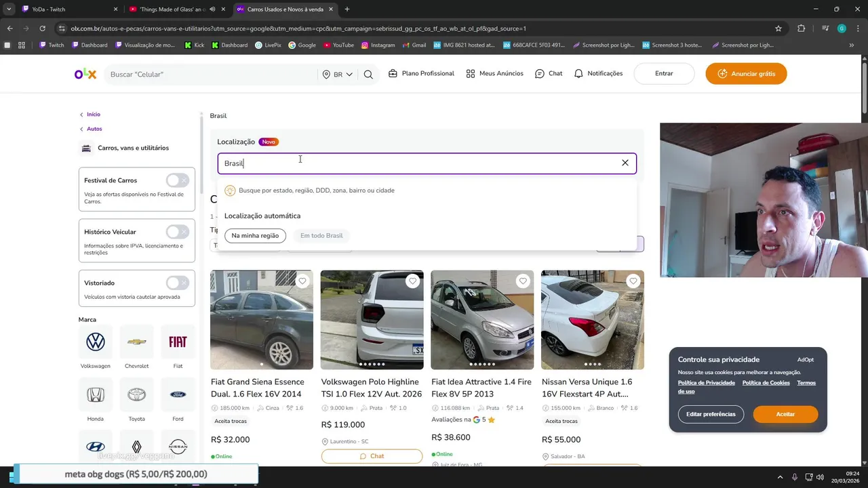Image resolution: width=868 pixels, height=488 pixels.
Task: Click the Anunciar grátis button
Action: [746, 73]
